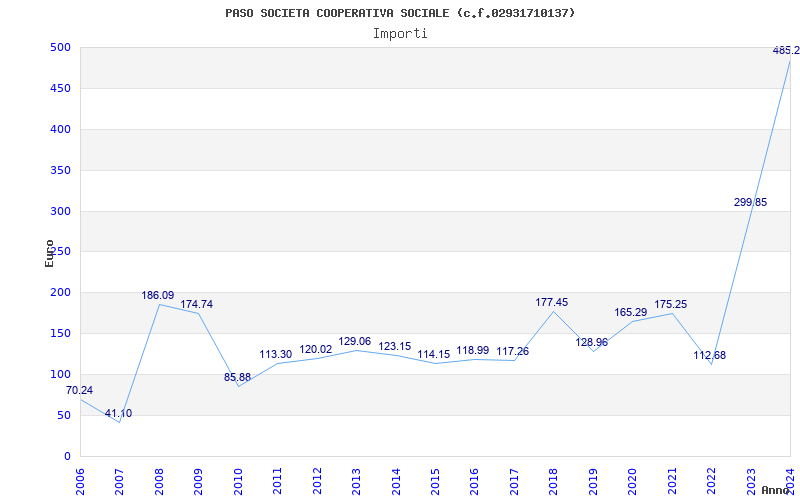Image resolution: width=800 pixels, height=500 pixels.
Task: Select the 2023 x-axis year label
Action: click(x=752, y=482)
